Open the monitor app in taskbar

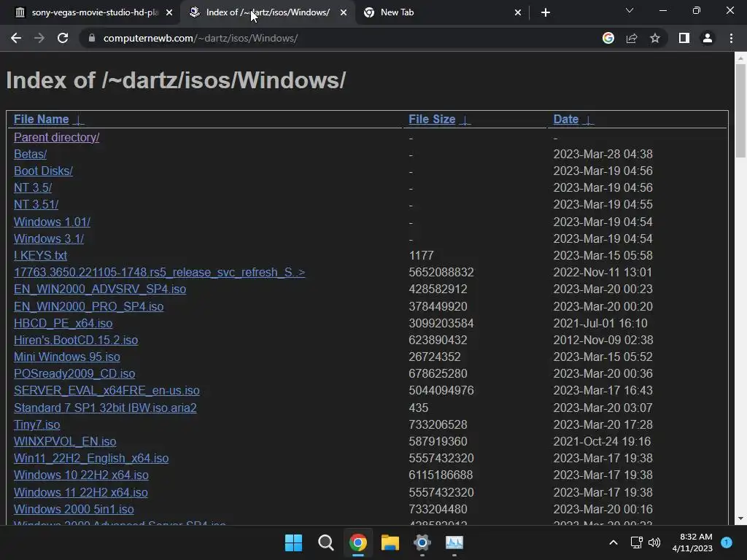pos(454,542)
